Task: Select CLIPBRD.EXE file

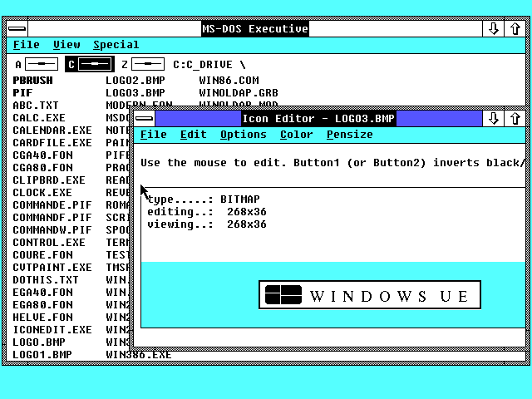Action: [x=49, y=180]
